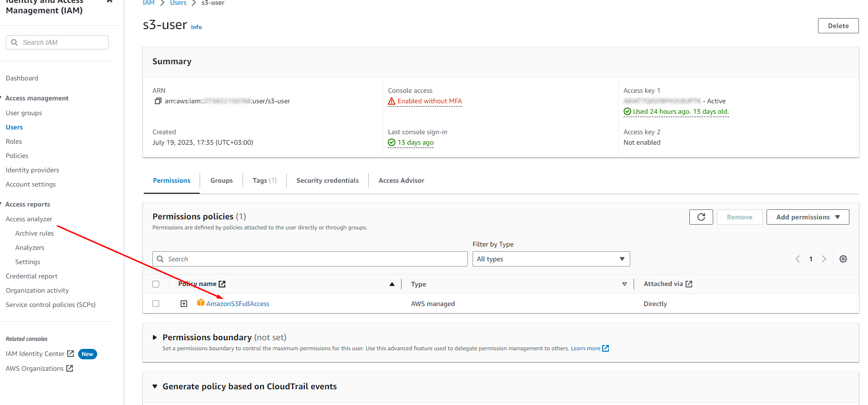Open table preferences gear icon
Image resolution: width=868 pixels, height=405 pixels.
[843, 259]
